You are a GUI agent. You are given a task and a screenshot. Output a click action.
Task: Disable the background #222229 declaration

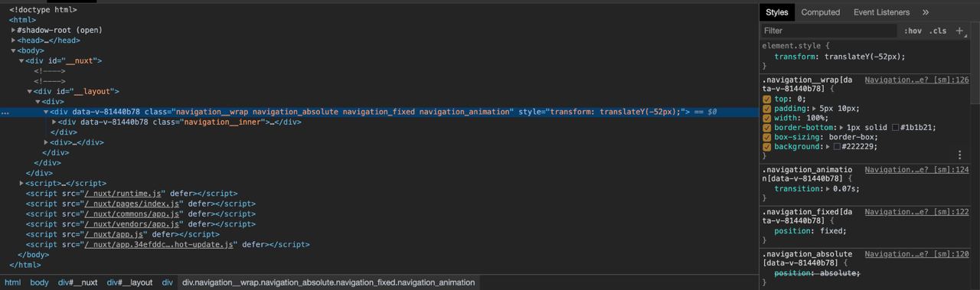(x=767, y=147)
